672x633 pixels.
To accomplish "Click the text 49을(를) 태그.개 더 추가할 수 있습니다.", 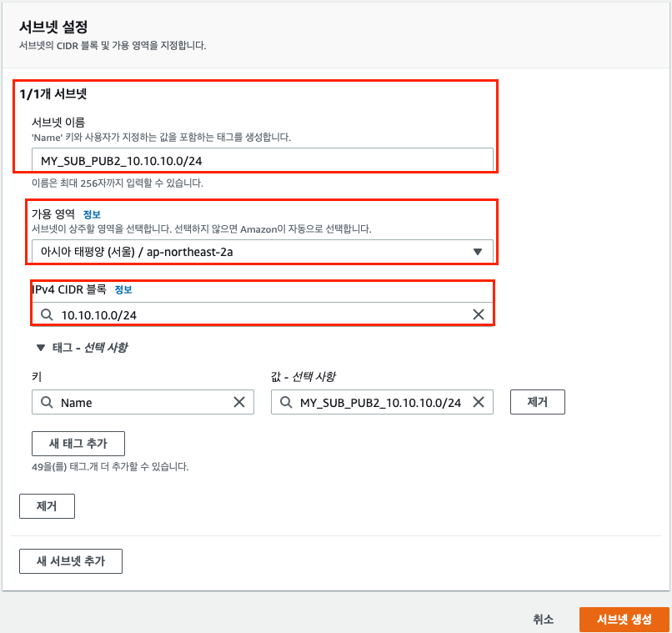I will (110, 467).
